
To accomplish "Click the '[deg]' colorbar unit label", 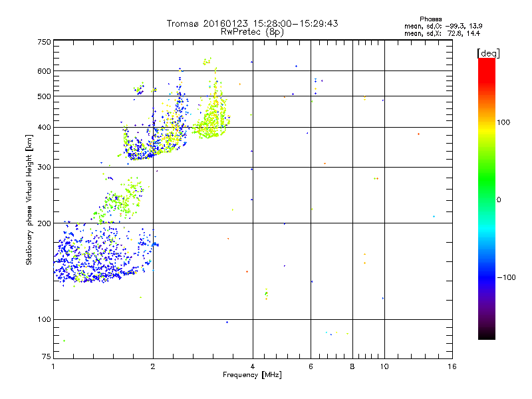I will point(488,54).
